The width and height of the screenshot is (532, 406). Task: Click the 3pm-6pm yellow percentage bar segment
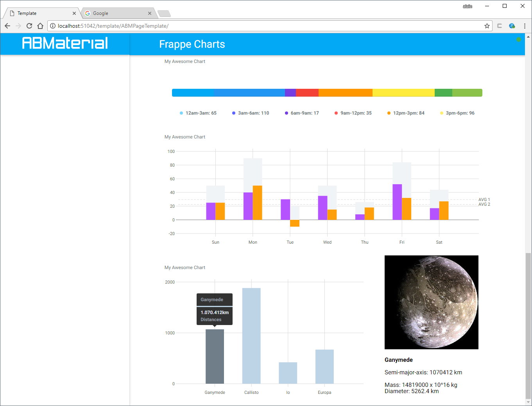[403, 93]
